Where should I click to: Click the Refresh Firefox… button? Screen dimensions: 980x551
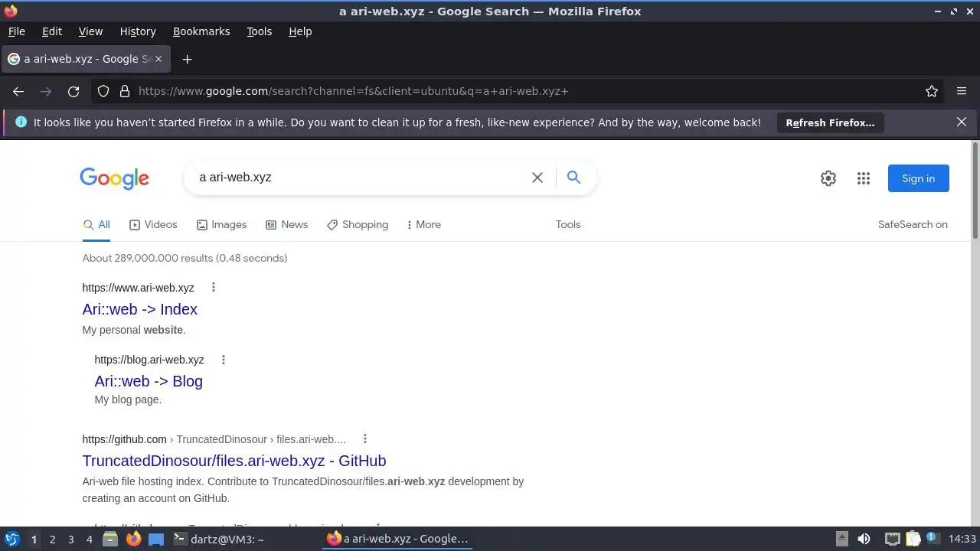(x=830, y=122)
